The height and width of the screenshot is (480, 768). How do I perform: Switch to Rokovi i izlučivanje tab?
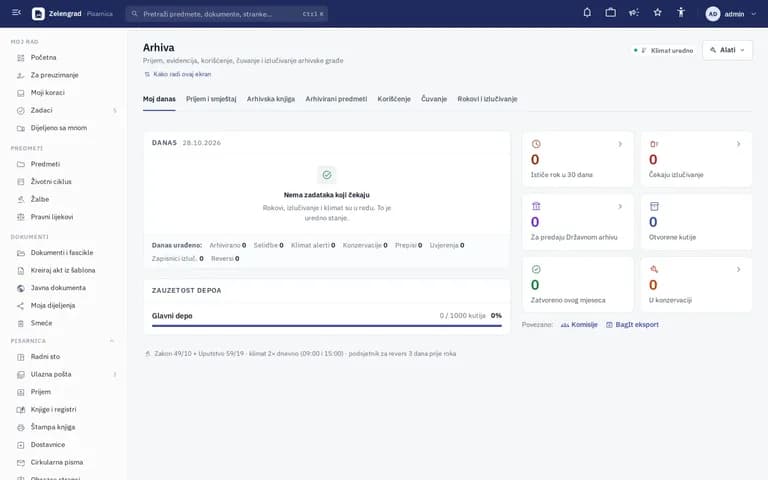487,99
